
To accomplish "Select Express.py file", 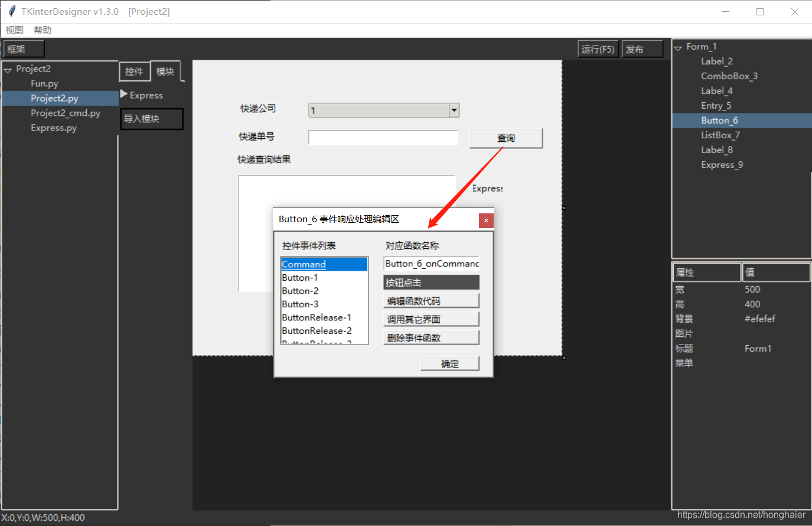I will pyautogui.click(x=54, y=128).
